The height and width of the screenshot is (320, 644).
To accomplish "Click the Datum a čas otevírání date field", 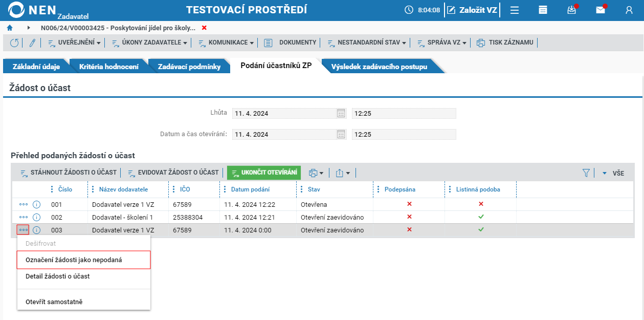I will pos(290,134).
